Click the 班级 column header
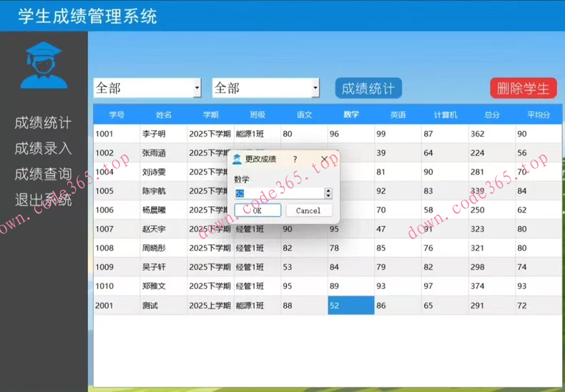565x392 pixels. pyautogui.click(x=257, y=115)
